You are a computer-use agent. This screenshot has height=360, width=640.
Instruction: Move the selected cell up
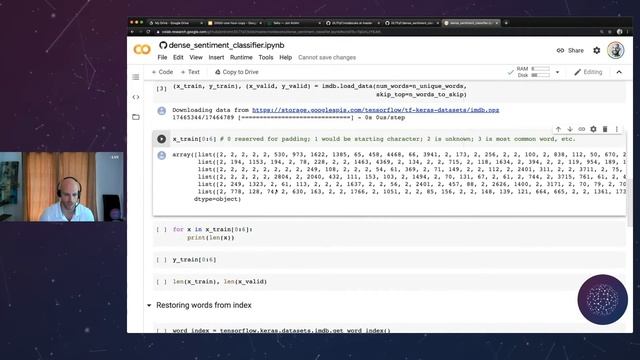click(558, 129)
